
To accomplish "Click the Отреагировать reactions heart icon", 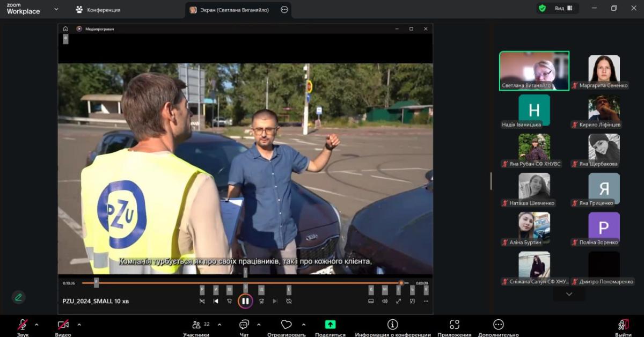I will click(286, 325).
